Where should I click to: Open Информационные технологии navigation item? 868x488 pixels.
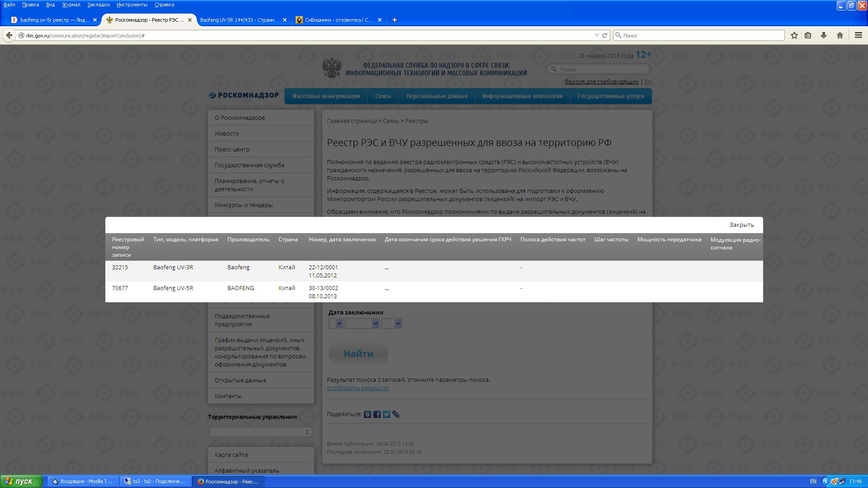pos(522,96)
